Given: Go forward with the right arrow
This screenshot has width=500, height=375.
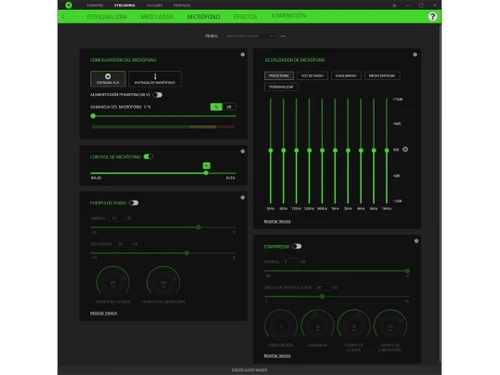Looking at the screenshot, I should (74, 16).
